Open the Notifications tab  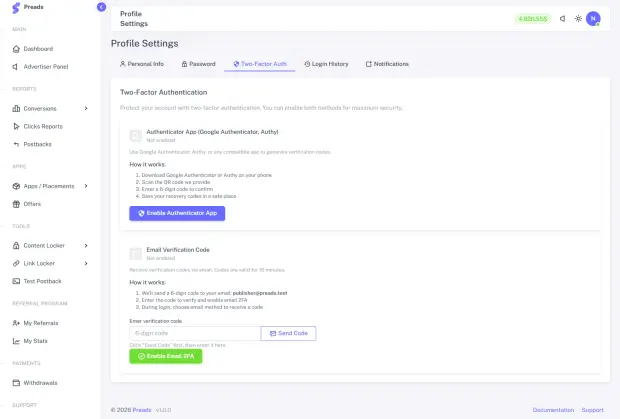click(387, 64)
